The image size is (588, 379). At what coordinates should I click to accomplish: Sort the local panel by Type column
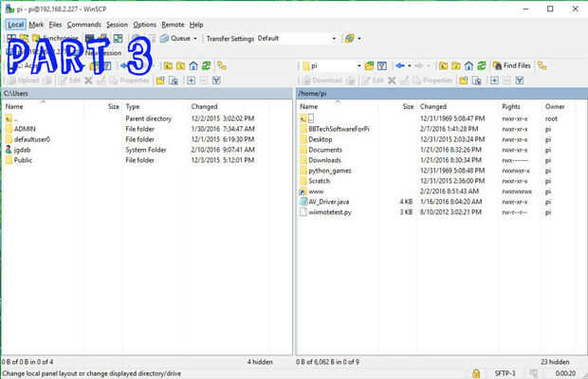point(133,107)
